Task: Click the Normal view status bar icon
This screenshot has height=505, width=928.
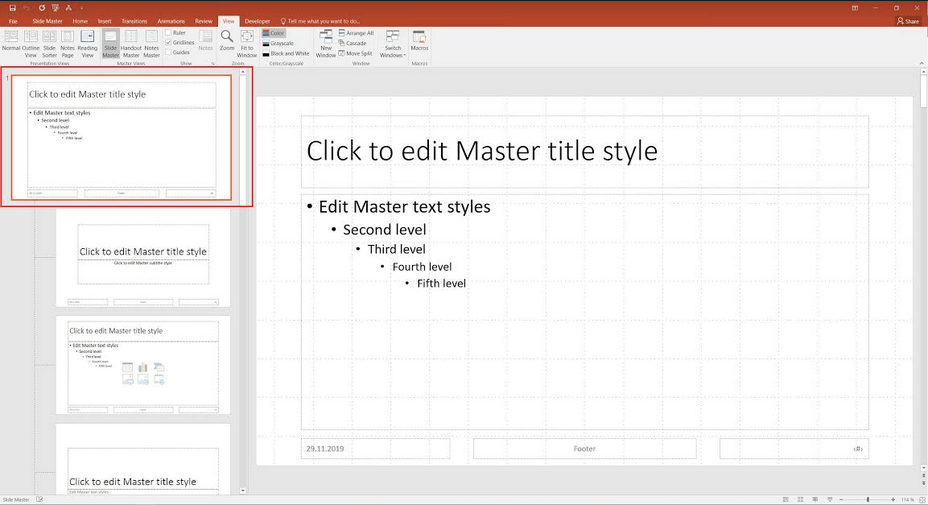Action: (785, 500)
